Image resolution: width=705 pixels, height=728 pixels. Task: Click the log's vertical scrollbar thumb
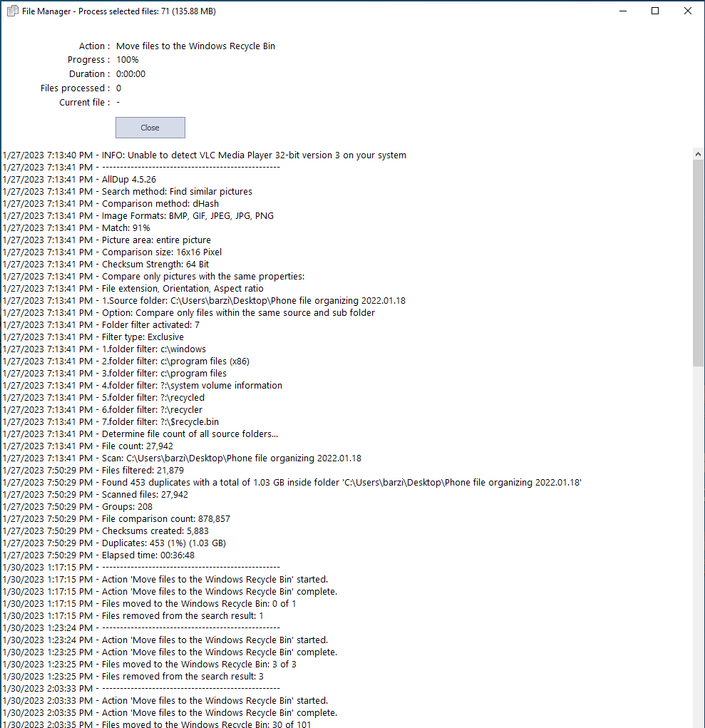[698, 262]
